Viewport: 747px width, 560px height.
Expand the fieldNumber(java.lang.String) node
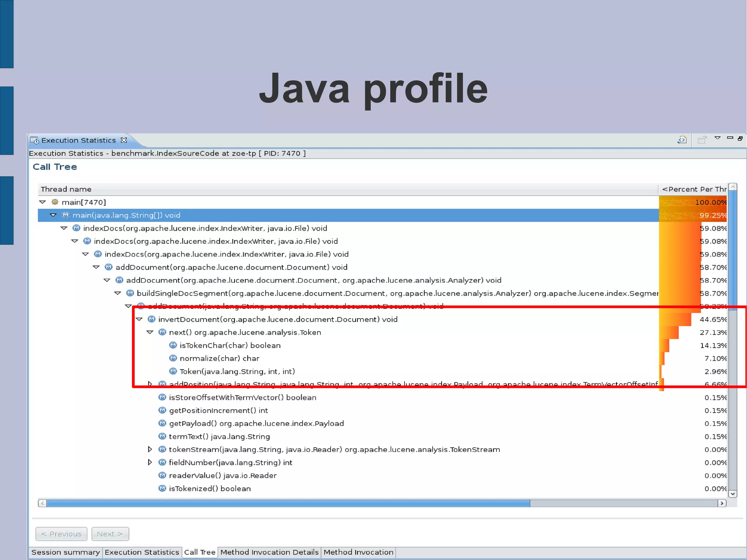click(x=150, y=462)
